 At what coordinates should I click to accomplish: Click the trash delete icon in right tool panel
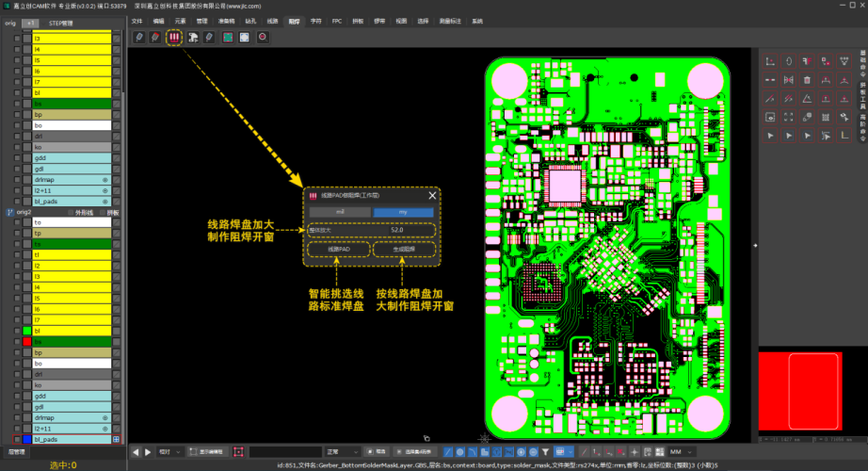pos(807,80)
